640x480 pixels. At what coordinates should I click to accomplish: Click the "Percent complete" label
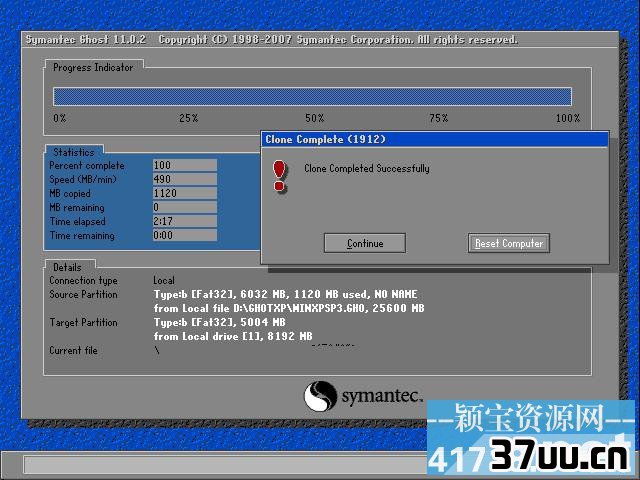click(87, 166)
